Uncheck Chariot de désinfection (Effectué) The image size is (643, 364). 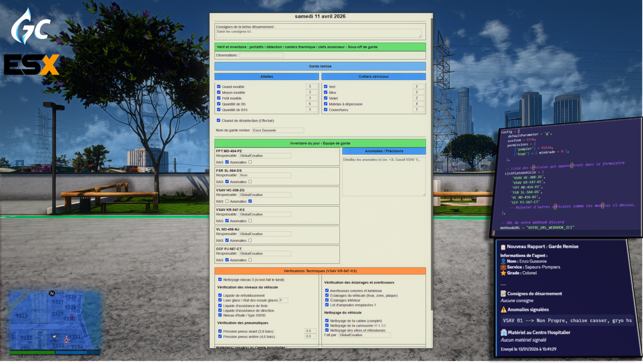[219, 120]
